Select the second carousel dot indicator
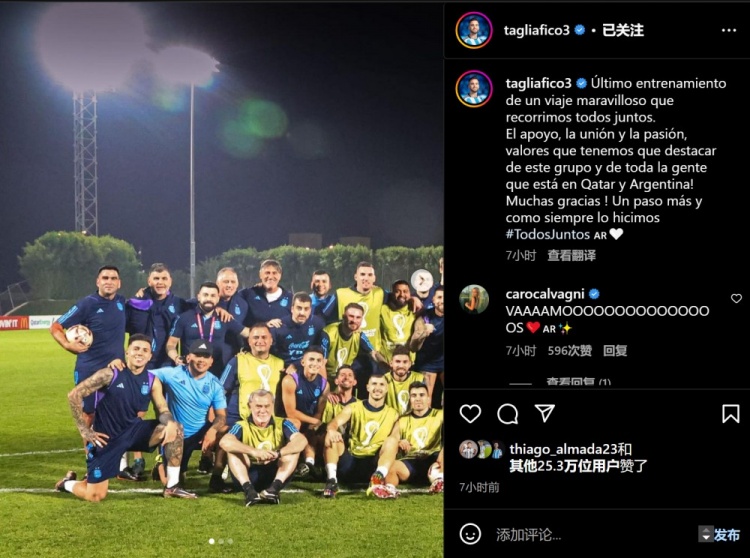The width and height of the screenshot is (750, 558). (x=221, y=541)
